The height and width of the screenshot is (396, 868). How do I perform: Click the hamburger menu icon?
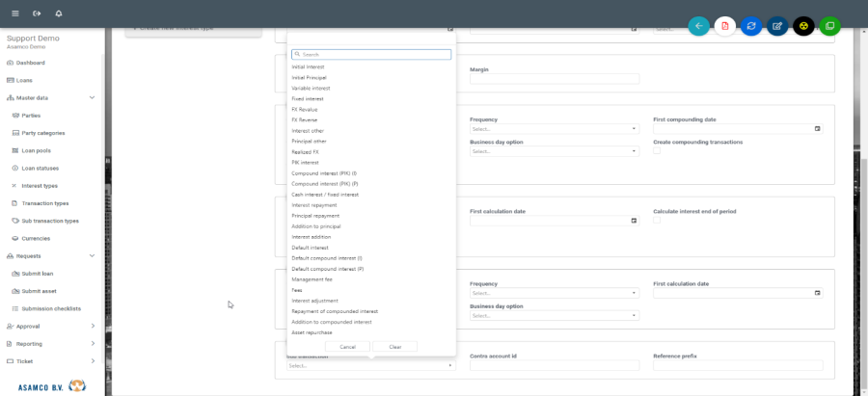14,13
